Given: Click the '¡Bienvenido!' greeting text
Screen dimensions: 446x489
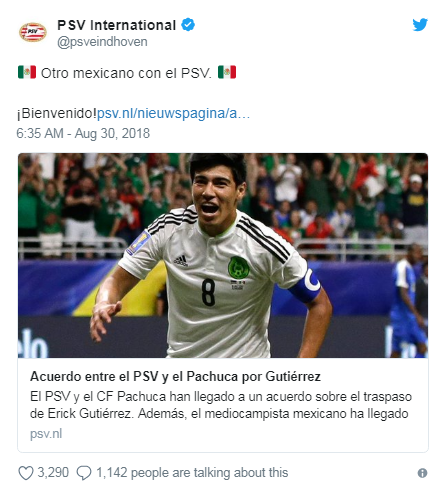Looking at the screenshot, I should (x=56, y=113).
